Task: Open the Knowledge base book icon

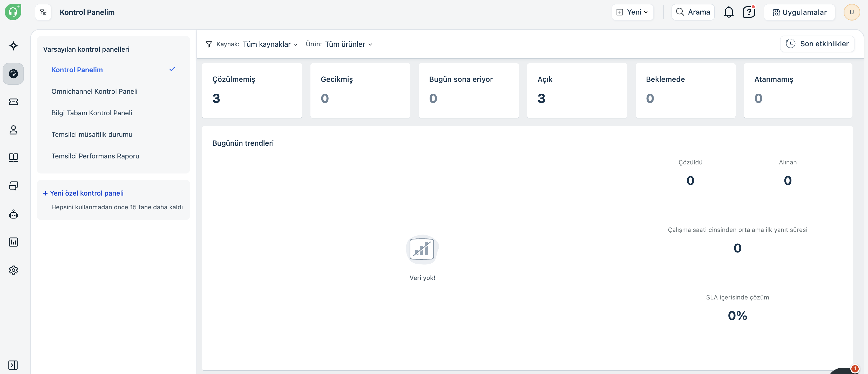Action: pyautogui.click(x=13, y=158)
